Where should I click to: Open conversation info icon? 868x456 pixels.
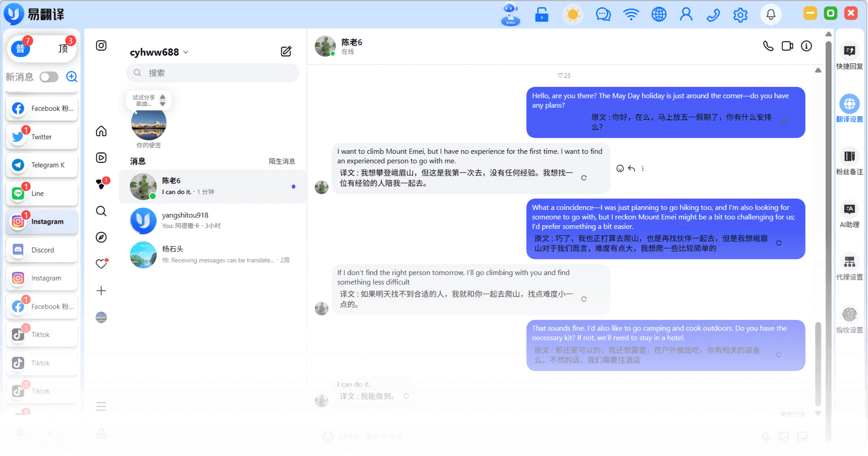point(807,46)
